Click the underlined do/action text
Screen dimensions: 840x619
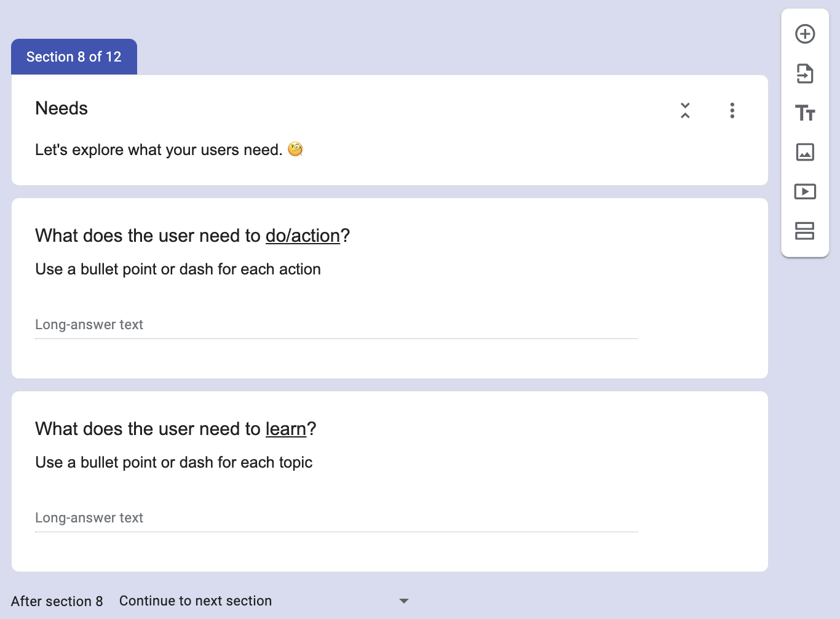(303, 236)
